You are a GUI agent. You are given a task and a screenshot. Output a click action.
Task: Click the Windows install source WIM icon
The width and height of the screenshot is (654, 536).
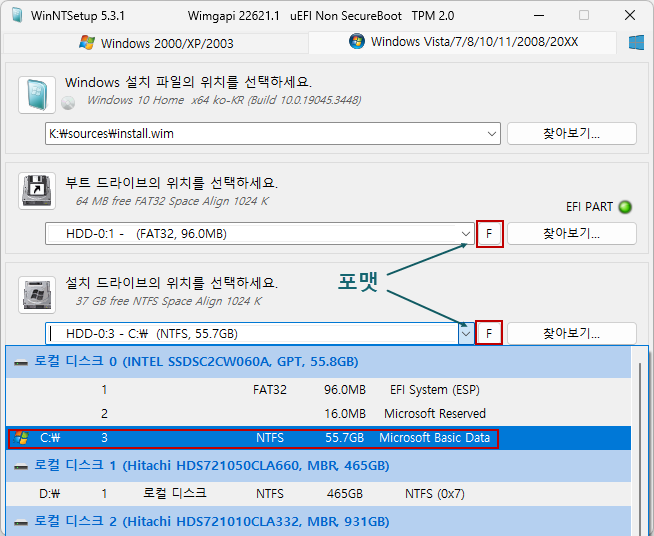pos(37,95)
